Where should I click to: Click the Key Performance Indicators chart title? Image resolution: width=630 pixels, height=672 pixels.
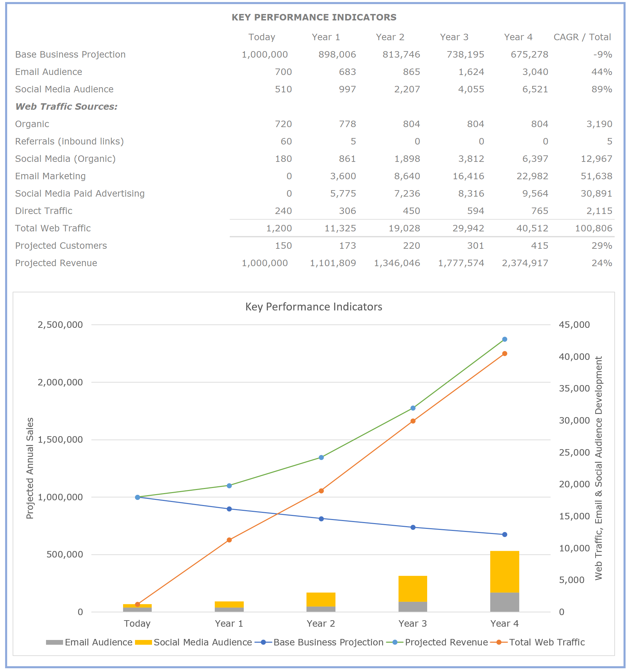[314, 307]
